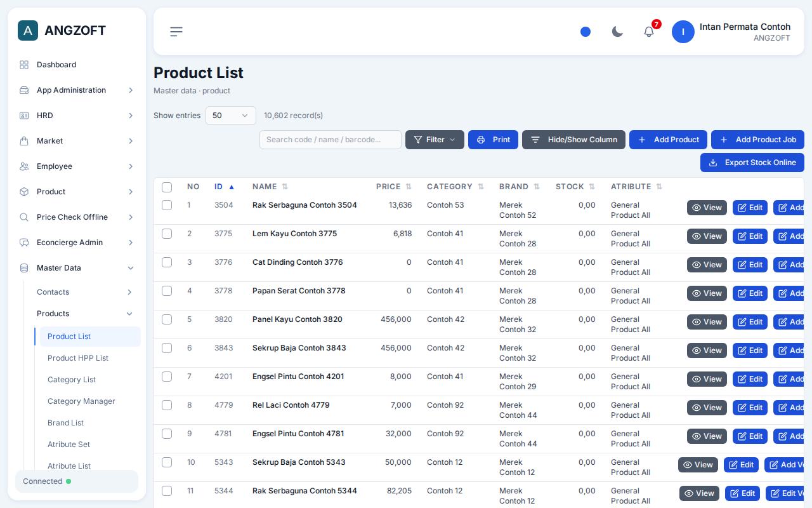Click the Econcierge Admin chat icon
Viewport: 812px width, 508px height.
click(24, 243)
